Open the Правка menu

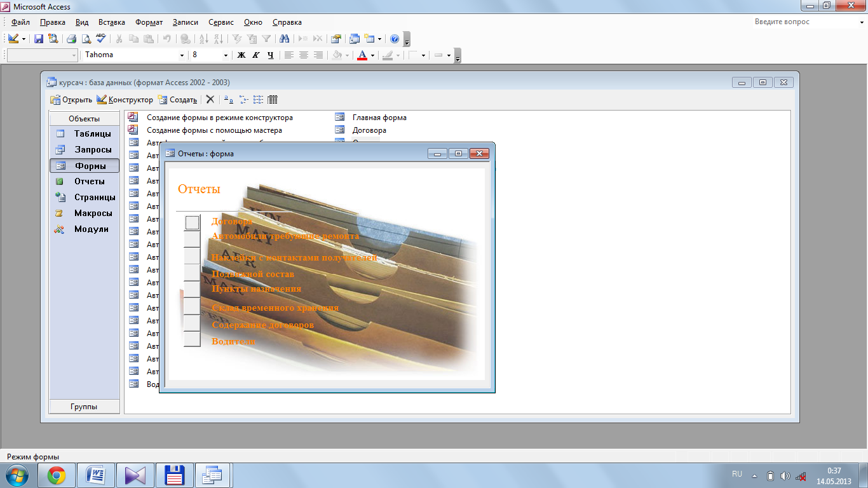(53, 22)
